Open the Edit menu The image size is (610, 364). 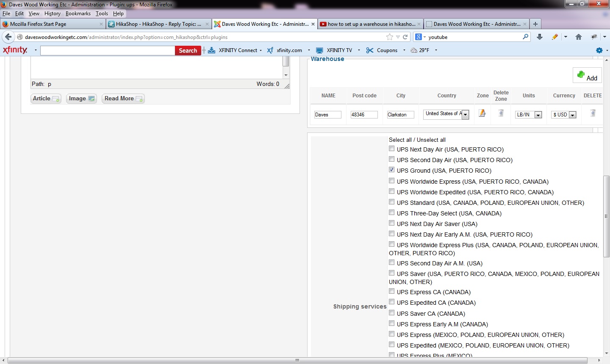point(19,14)
